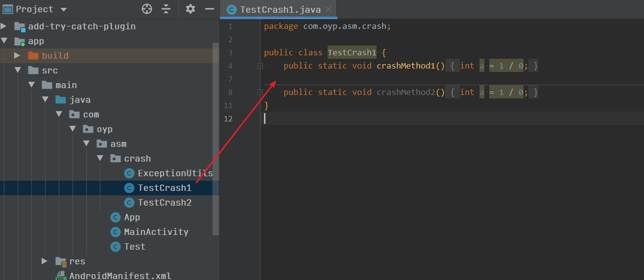Image resolution: width=644 pixels, height=280 pixels.
Task: Click the java source root folder icon
Action: click(x=61, y=100)
